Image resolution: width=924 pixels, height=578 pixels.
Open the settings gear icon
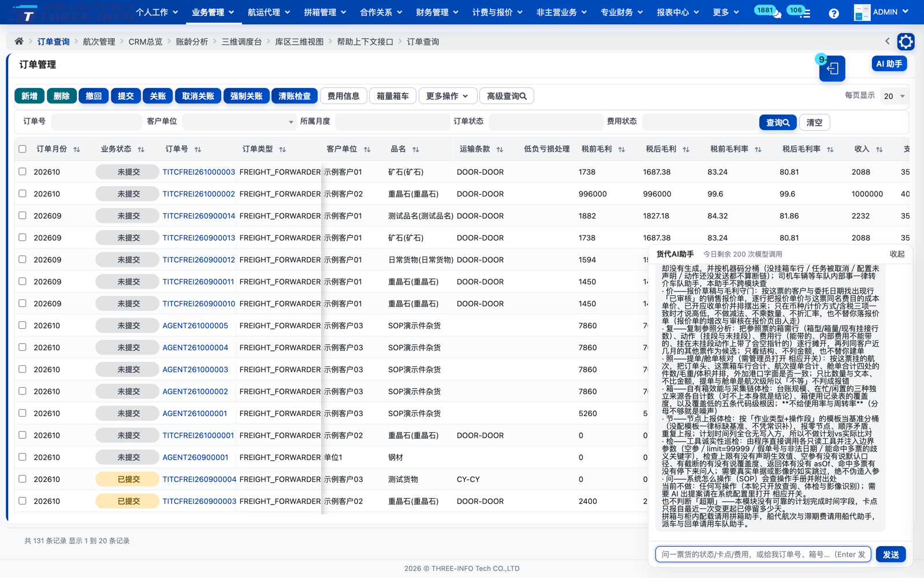click(x=906, y=42)
